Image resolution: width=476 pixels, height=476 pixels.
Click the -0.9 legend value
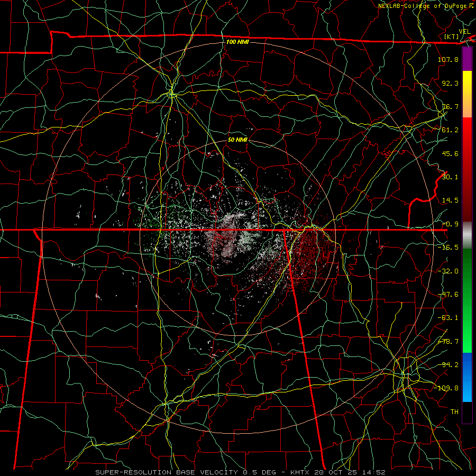click(x=450, y=224)
